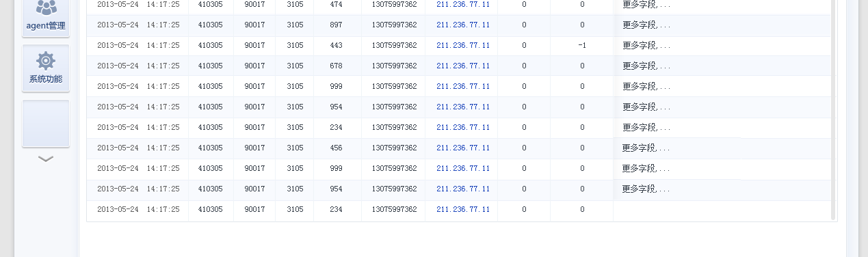Select the 90017 cell in the 897 row
Viewport: 868px width, 257px height.
(254, 25)
